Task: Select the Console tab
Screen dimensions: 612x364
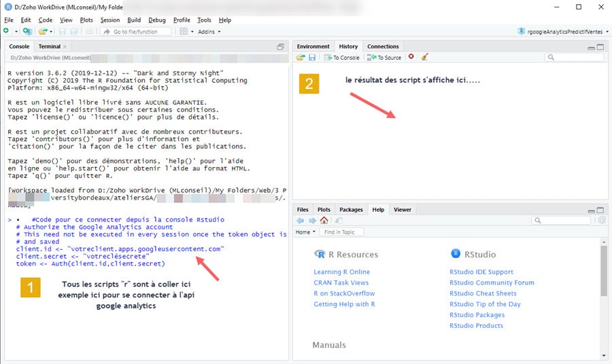Action: click(19, 46)
